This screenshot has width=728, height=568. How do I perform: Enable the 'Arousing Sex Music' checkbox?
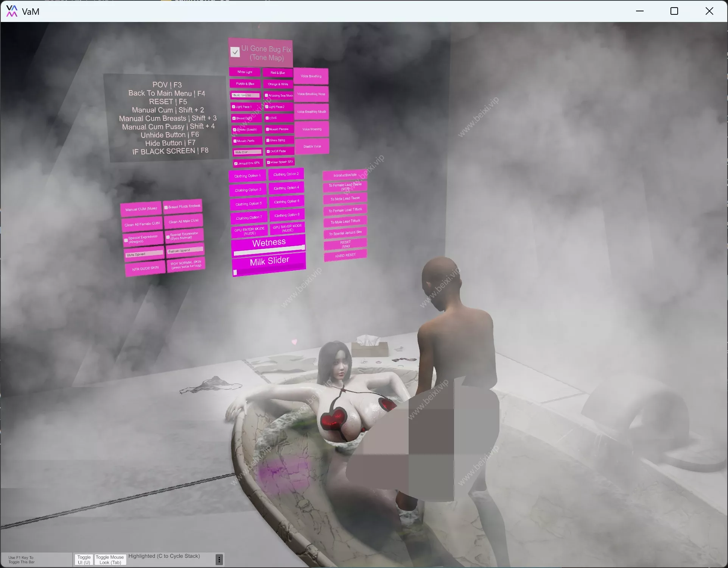(x=267, y=95)
